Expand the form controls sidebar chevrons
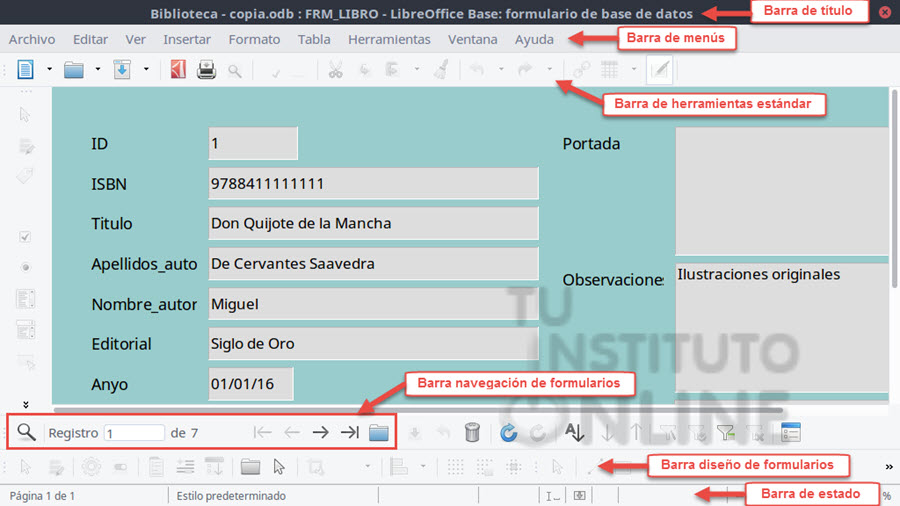Viewport: 900px width, 506px height. pyautogui.click(x=25, y=404)
